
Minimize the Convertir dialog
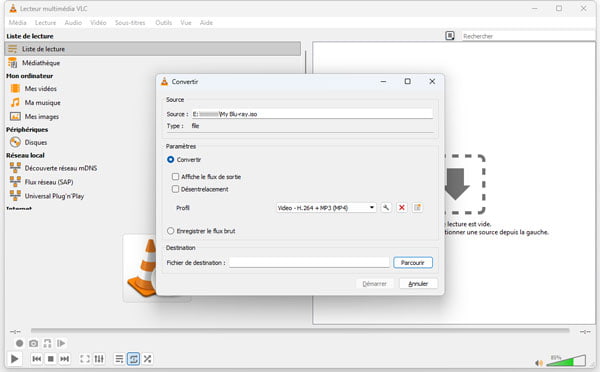[x=383, y=82]
